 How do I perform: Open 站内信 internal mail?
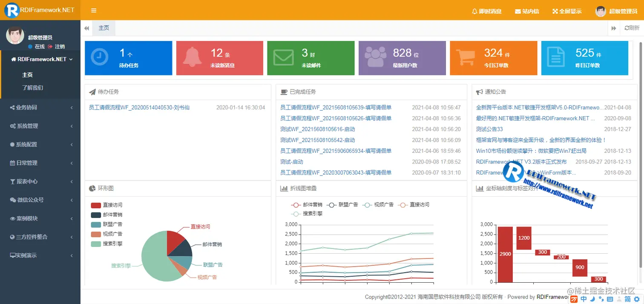(x=527, y=11)
